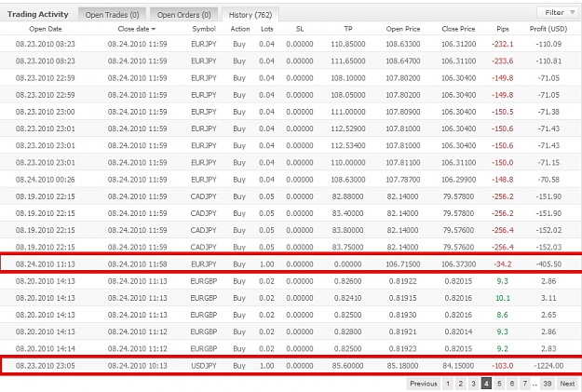The height and width of the screenshot is (392, 582).
Task: Click close date 08.24.2010 11:58
Action: [x=137, y=264]
